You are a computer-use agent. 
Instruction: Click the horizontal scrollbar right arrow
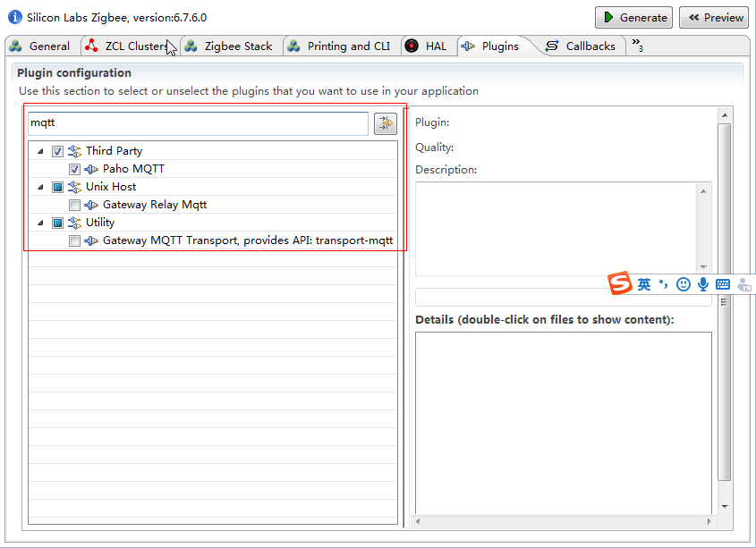709,521
